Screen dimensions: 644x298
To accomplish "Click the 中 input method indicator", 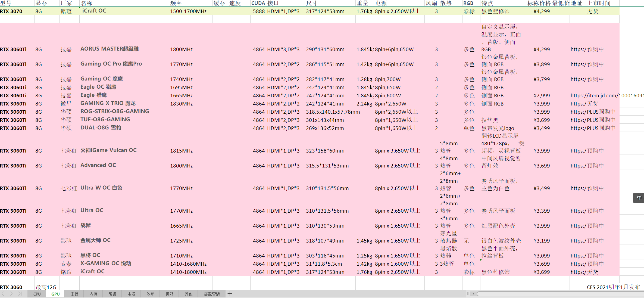I will pyautogui.click(x=639, y=198).
